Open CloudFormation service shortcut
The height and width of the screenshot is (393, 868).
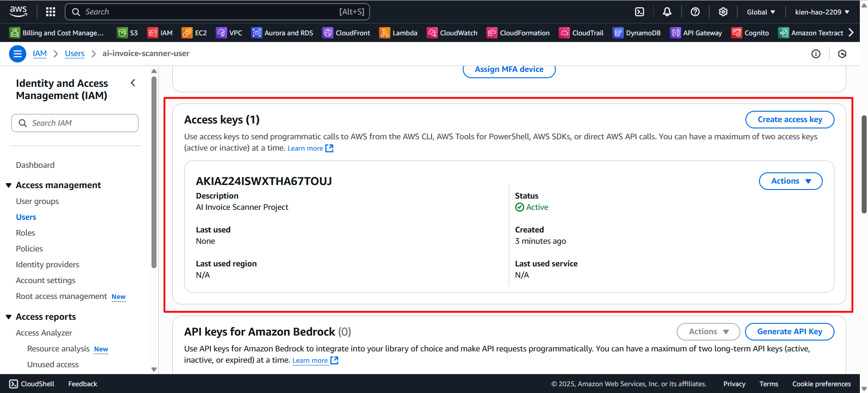coord(518,33)
